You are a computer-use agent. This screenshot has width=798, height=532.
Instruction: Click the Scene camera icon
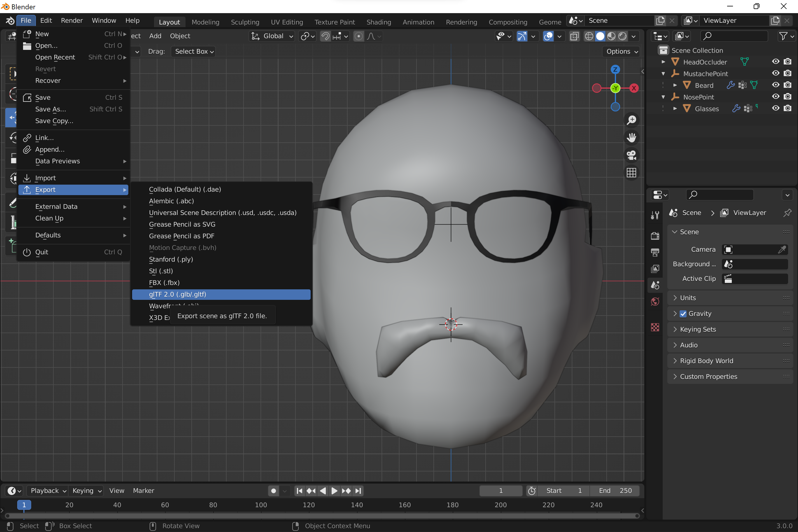(727, 249)
